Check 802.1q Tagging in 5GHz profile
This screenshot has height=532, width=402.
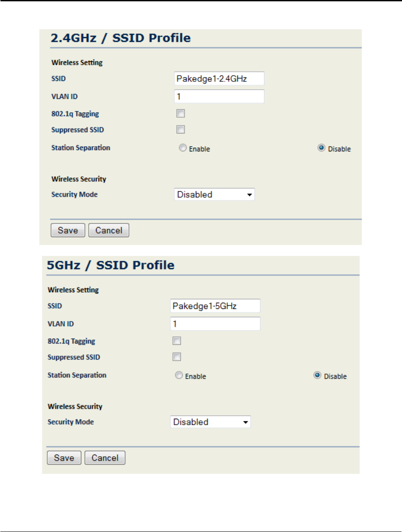pos(177,341)
